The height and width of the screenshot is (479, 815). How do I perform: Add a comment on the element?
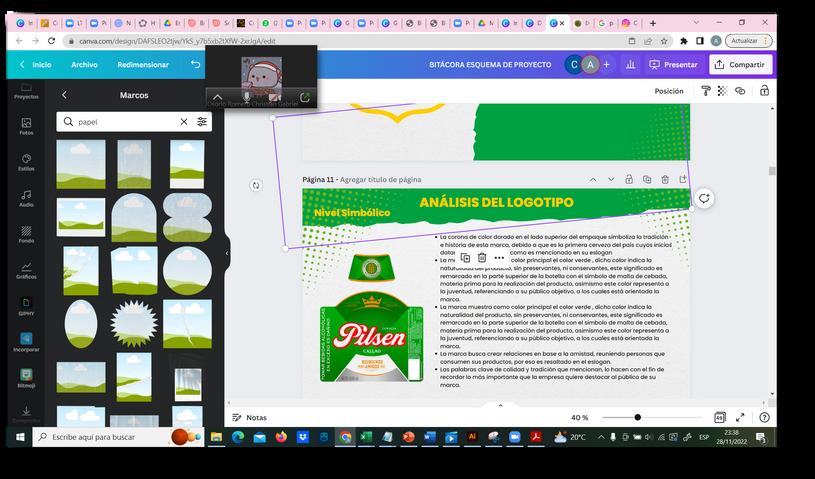point(704,198)
